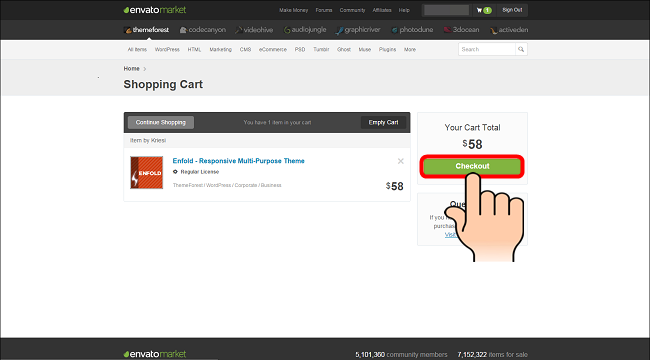The height and width of the screenshot is (360, 650).
Task: Open the Community link
Action: 352,10
